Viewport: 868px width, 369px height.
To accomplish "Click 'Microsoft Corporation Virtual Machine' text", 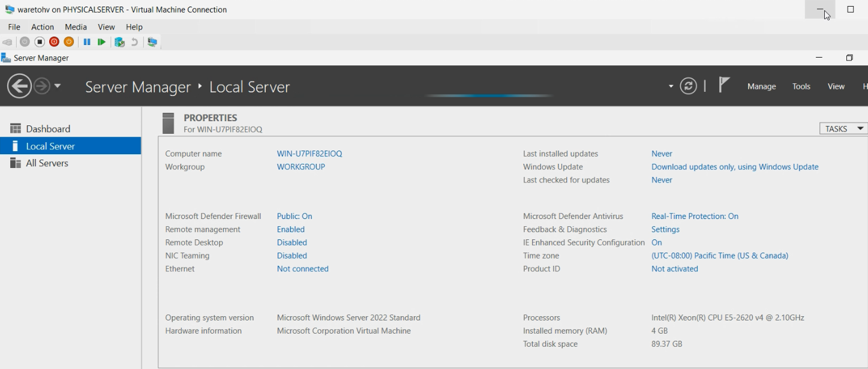I will pos(344,331).
